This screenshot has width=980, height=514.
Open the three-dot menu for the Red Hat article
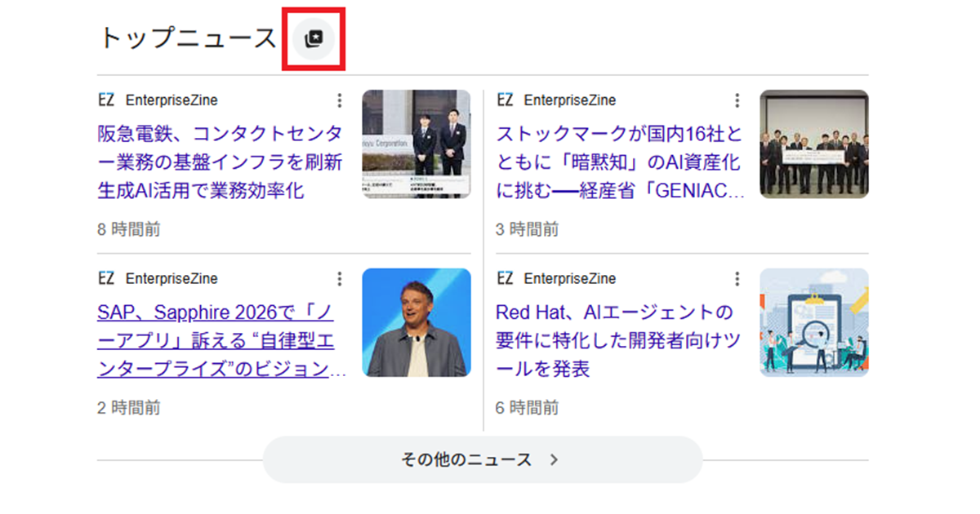pos(737,279)
